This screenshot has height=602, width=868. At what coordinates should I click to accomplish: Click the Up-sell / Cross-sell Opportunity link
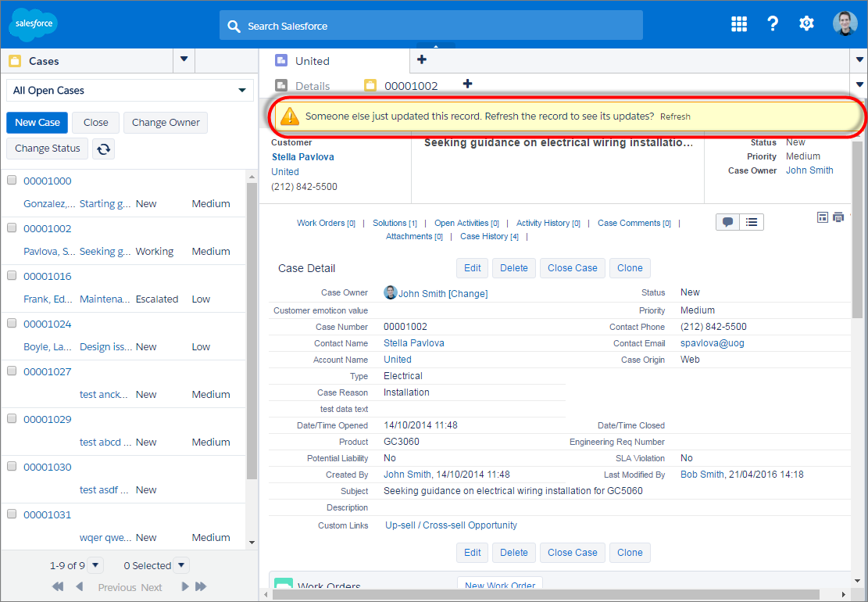(x=451, y=525)
